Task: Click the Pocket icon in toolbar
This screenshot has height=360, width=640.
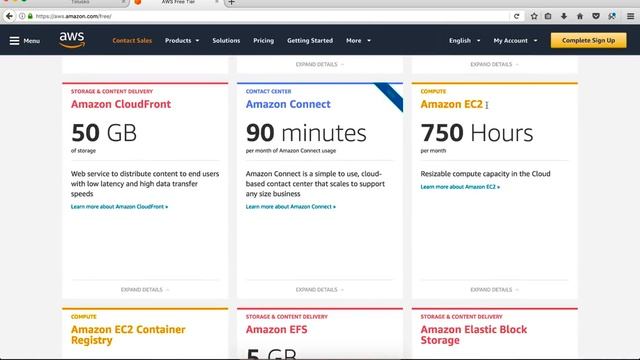Action: click(596, 16)
